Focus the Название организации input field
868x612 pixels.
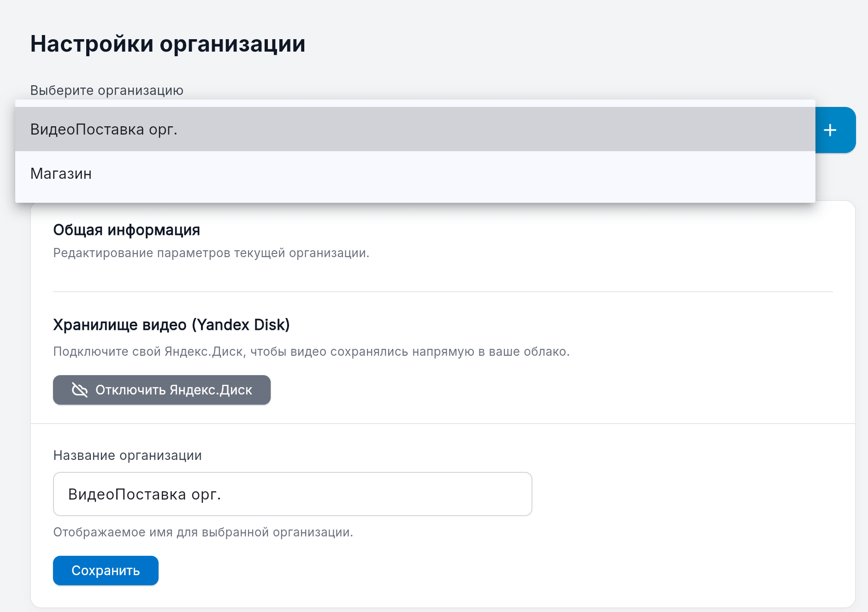pyautogui.click(x=293, y=494)
